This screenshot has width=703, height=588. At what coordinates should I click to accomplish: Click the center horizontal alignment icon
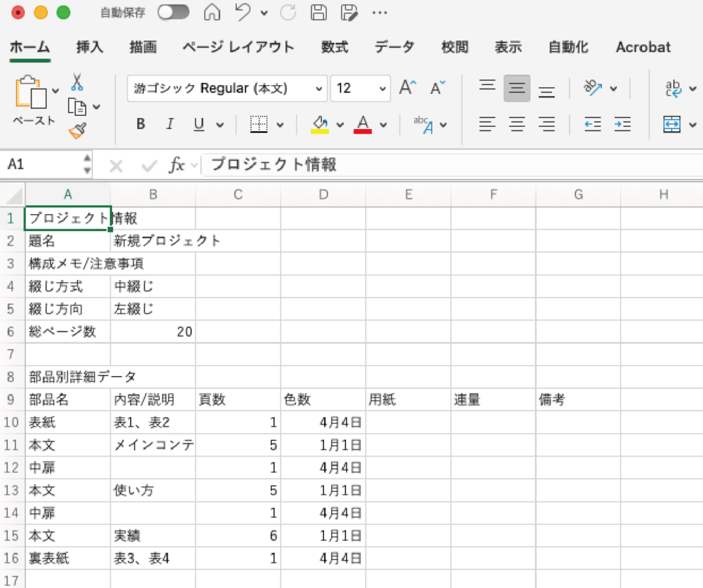pos(517,124)
